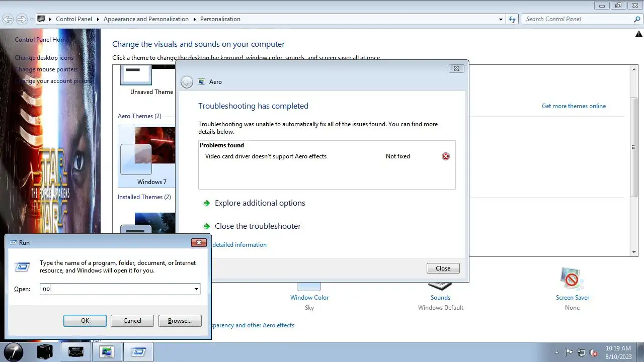Show hidden tray icons arrow
The height and width of the screenshot is (362, 644).
click(556, 352)
